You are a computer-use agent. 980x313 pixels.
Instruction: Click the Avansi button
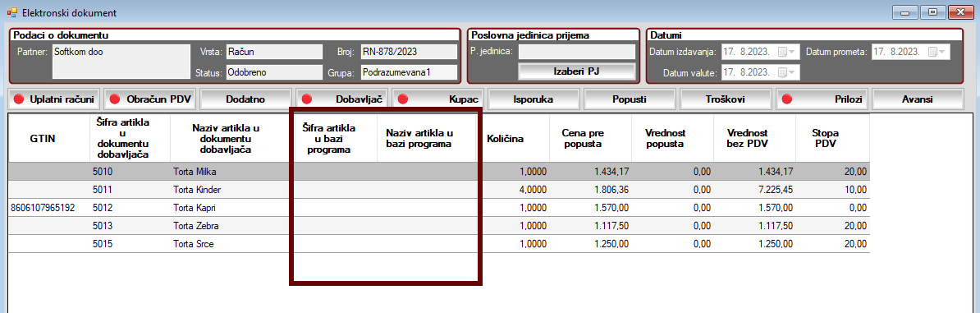click(918, 99)
